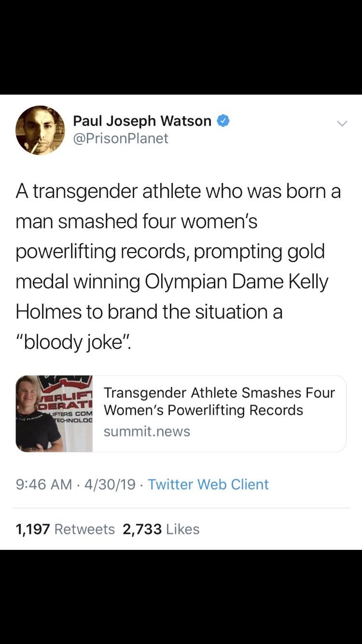
Task: Click the "powerlifting records, prompting gold" tweet line
Action: click(170, 252)
